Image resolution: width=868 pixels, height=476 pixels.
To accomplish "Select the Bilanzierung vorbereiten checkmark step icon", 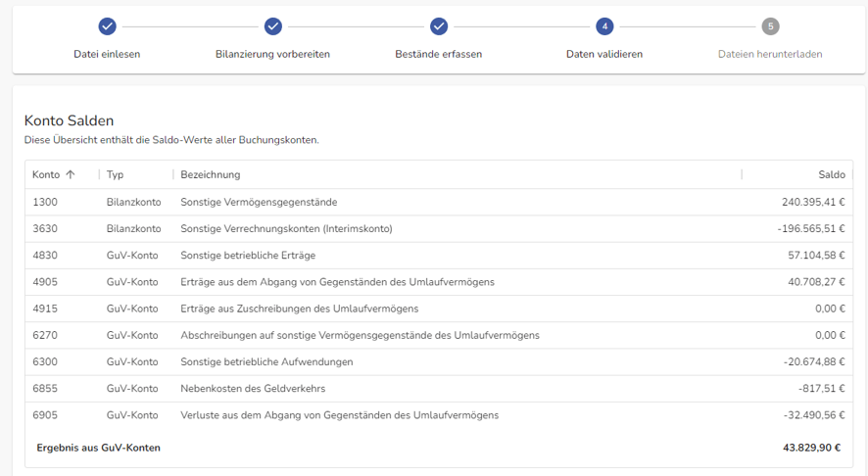I will (273, 26).
